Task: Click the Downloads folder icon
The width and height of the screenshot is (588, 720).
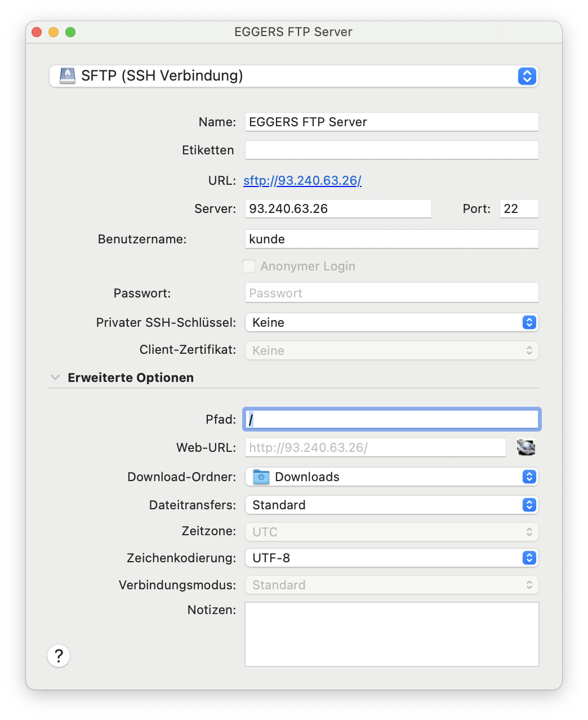Action: 261,477
